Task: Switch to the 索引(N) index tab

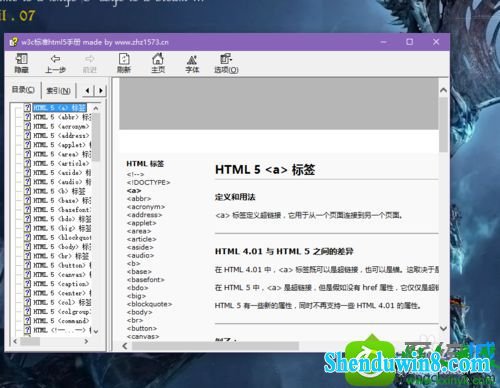Action: 58,90
